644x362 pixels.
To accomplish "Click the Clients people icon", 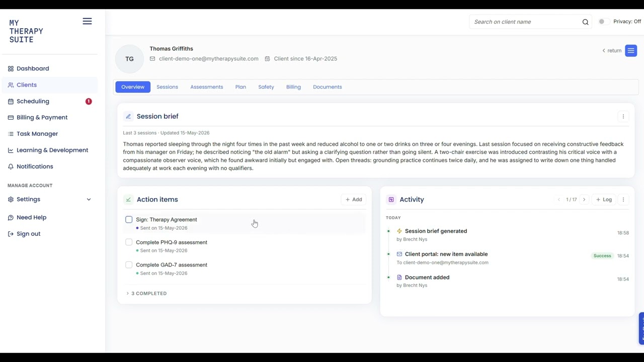I will (11, 85).
